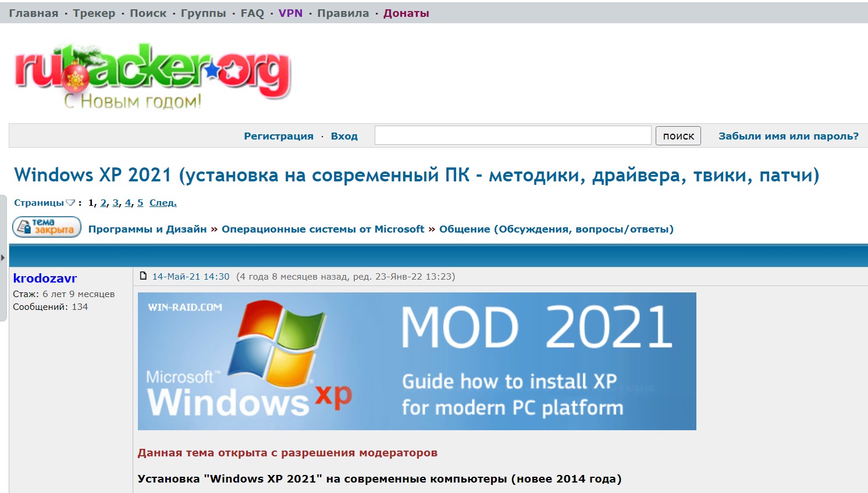
Task: Click the поиск search button
Action: click(678, 136)
